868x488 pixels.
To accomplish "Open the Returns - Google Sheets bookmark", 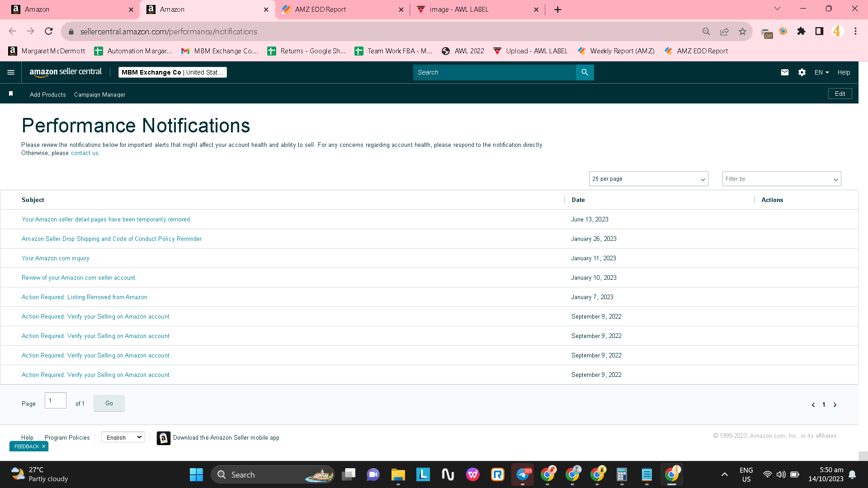I will point(307,51).
